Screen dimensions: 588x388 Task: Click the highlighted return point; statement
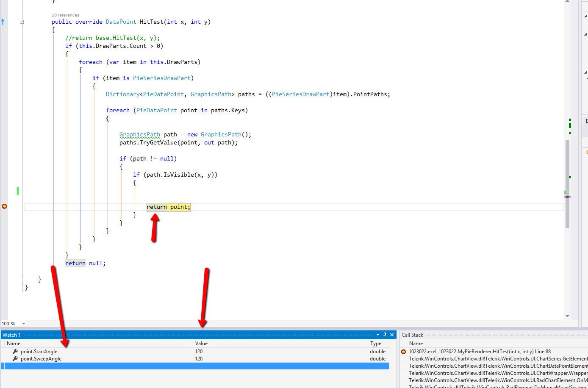pos(169,207)
